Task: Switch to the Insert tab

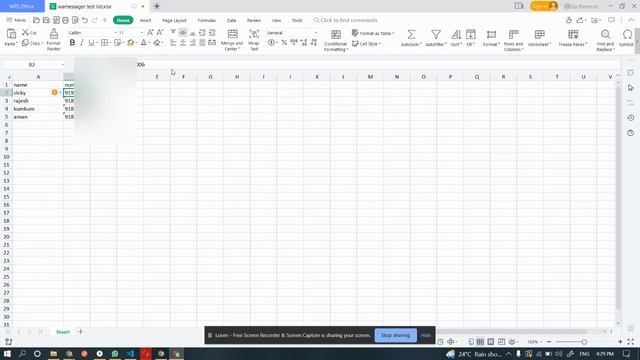Action: (146, 20)
